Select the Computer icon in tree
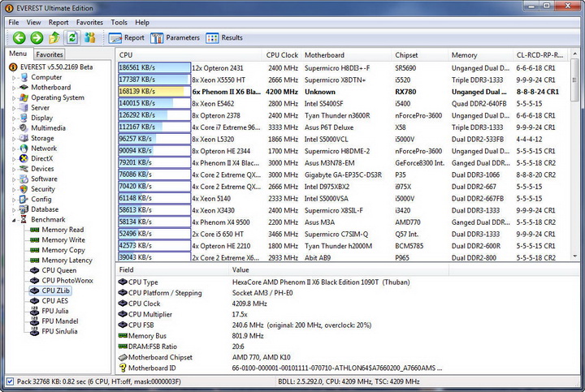This screenshot has height=392, width=585. coord(24,77)
